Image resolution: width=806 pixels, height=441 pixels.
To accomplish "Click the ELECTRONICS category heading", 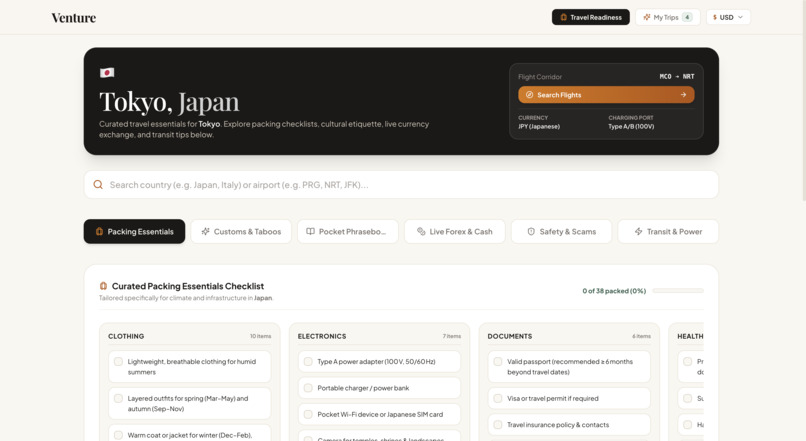I will (x=322, y=336).
